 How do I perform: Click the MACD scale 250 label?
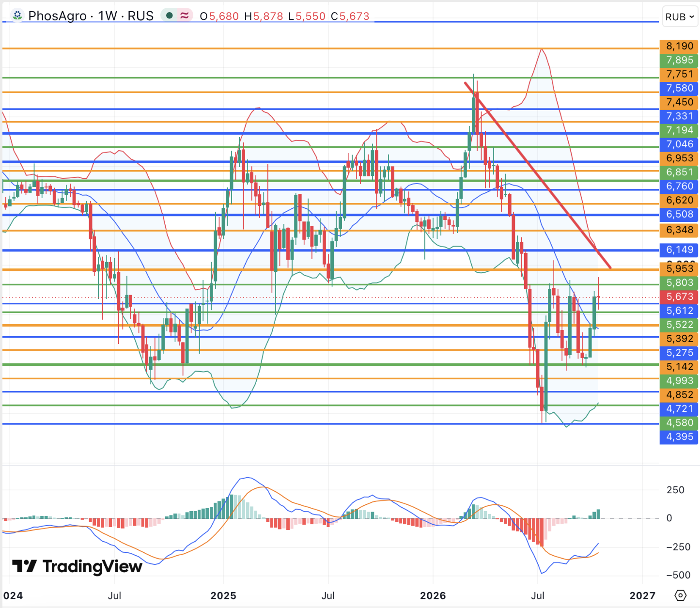click(675, 490)
